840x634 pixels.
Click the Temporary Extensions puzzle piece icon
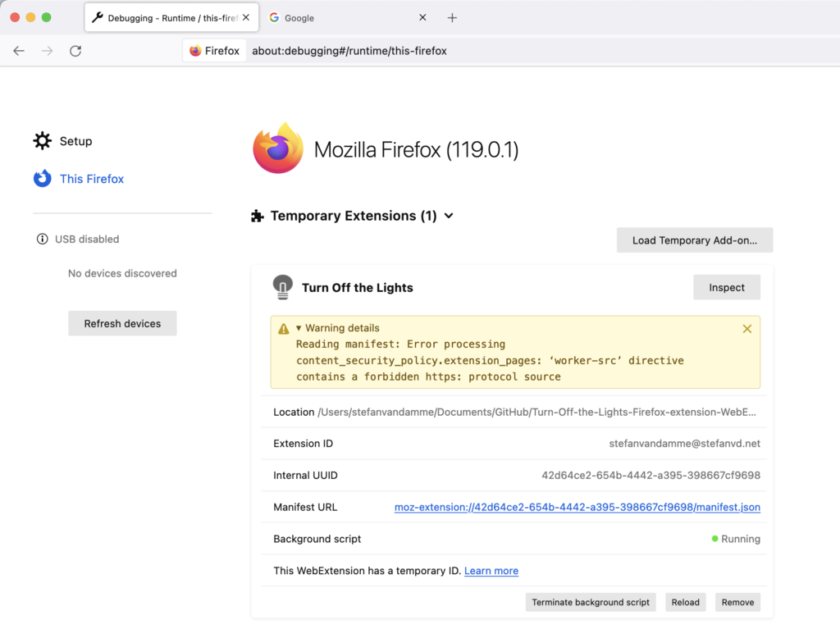(259, 216)
